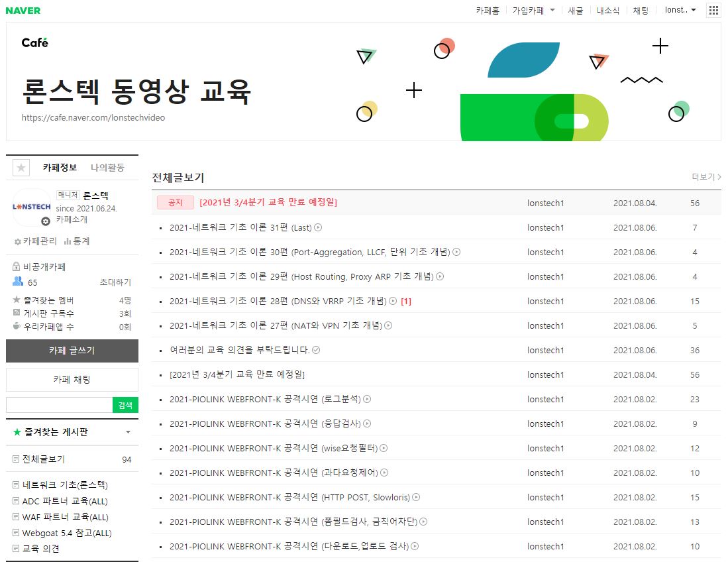
Task: Click board icon beside 교육 의견
Action: click(x=16, y=548)
